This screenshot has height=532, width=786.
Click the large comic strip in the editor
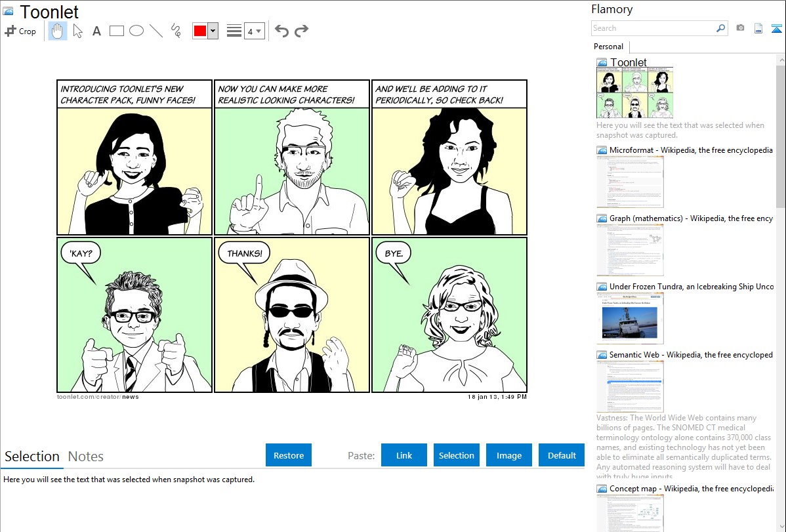click(x=292, y=235)
